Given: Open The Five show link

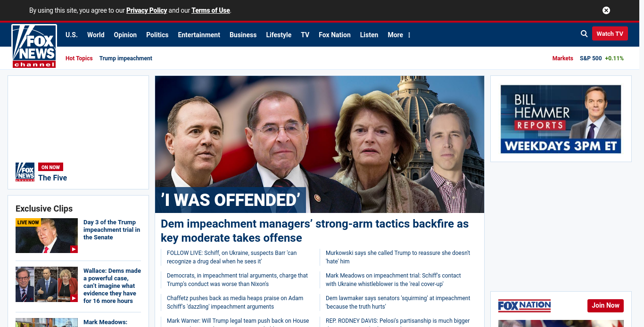Looking at the screenshot, I should (x=53, y=178).
